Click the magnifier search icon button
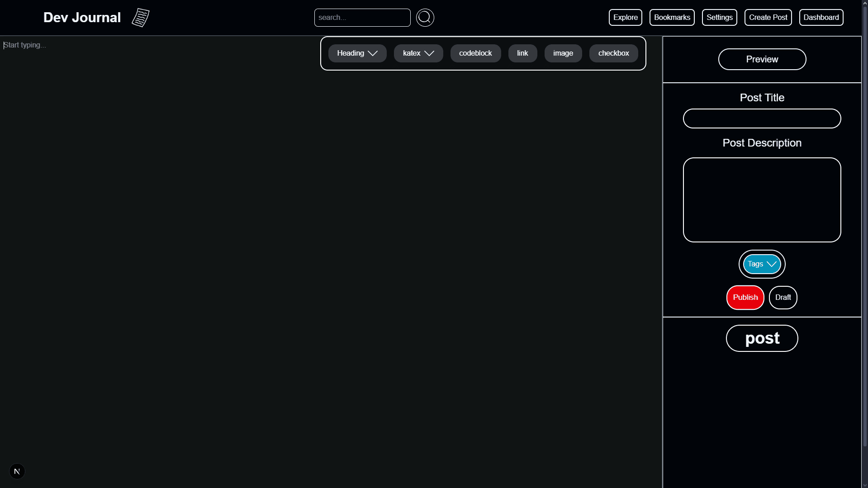The width and height of the screenshot is (868, 488). pyautogui.click(x=425, y=18)
